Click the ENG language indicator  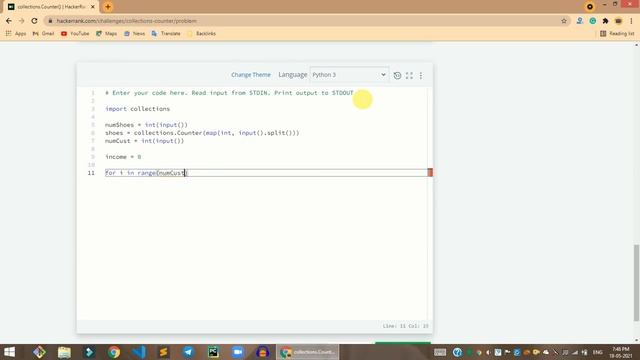point(598,352)
